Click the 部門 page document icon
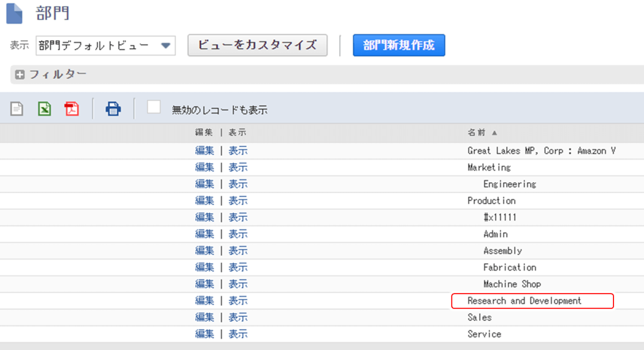The width and height of the screenshot is (644, 350). [x=14, y=13]
